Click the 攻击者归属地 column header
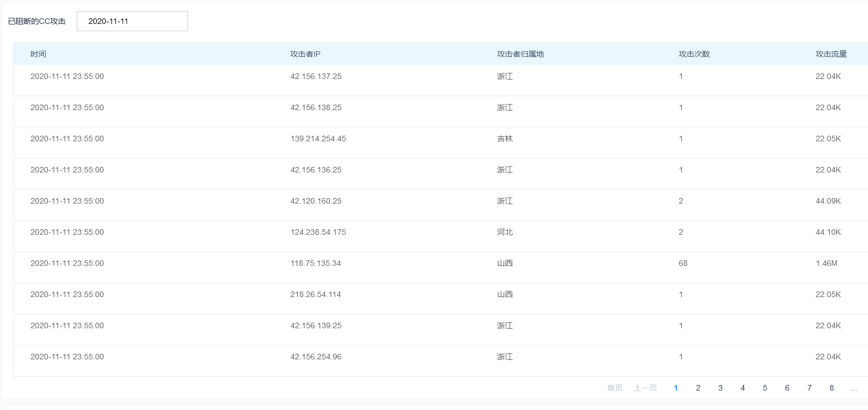This screenshot has height=410, width=868. (x=520, y=54)
